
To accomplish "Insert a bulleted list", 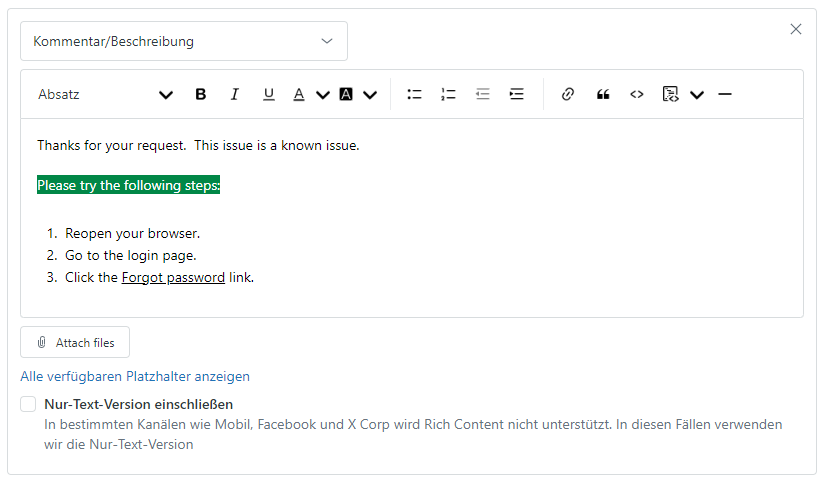I will pos(414,94).
